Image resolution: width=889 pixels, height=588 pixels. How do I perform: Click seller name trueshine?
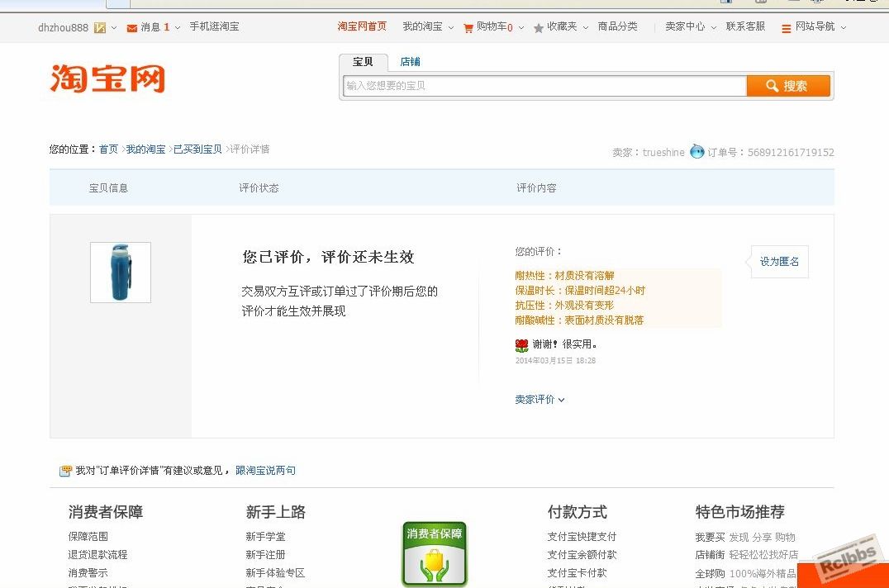coord(663,153)
